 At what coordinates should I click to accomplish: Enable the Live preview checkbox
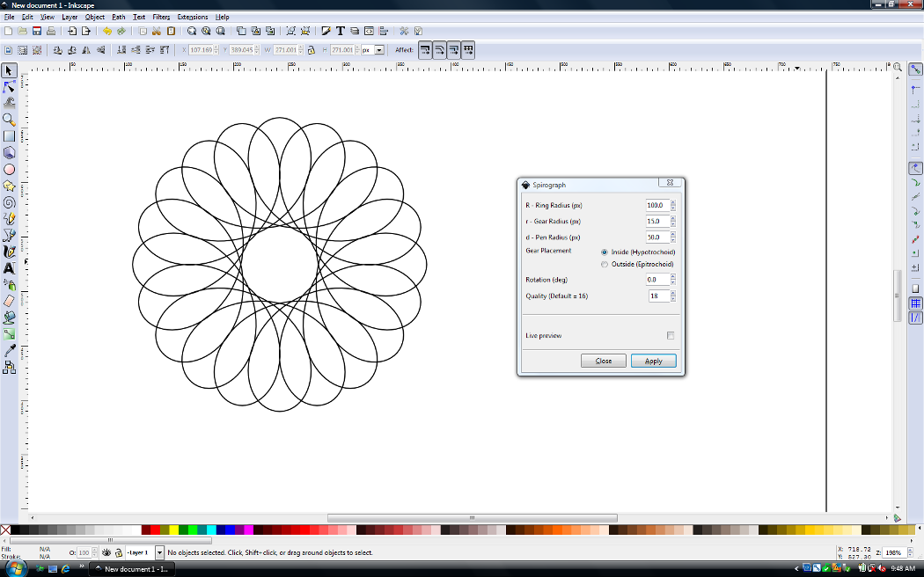[x=671, y=336]
